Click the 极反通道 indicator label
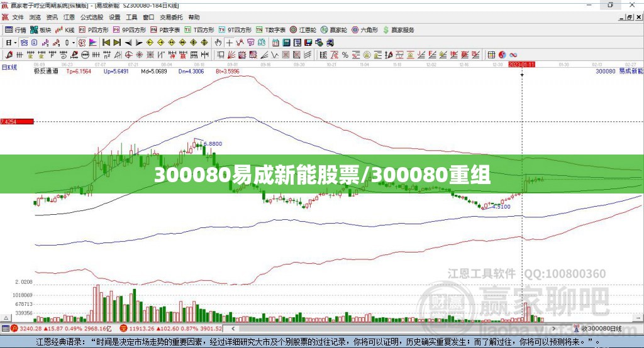644x348 pixels. 46,71
